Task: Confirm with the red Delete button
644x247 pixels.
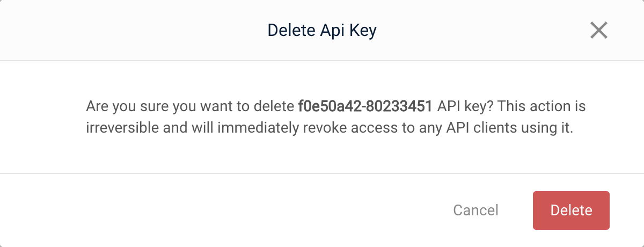Action: [571, 210]
